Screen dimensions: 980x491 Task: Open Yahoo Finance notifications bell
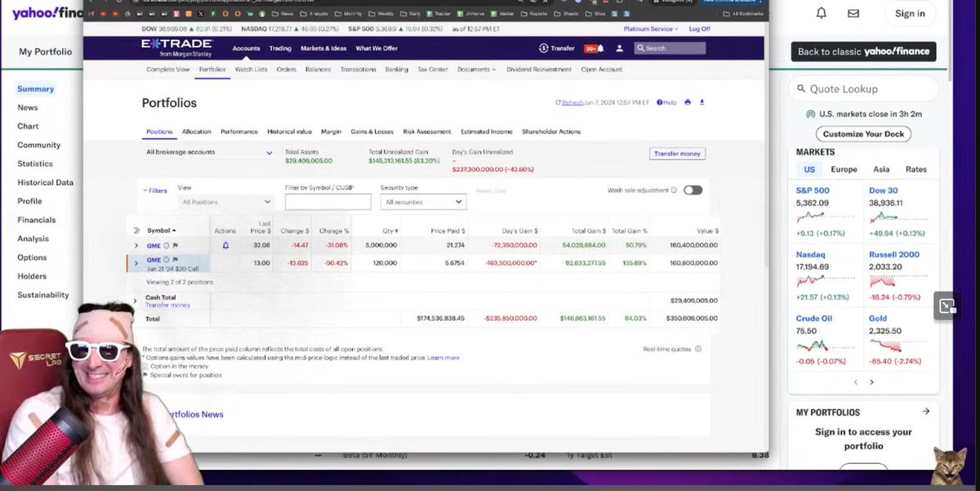coord(822,13)
